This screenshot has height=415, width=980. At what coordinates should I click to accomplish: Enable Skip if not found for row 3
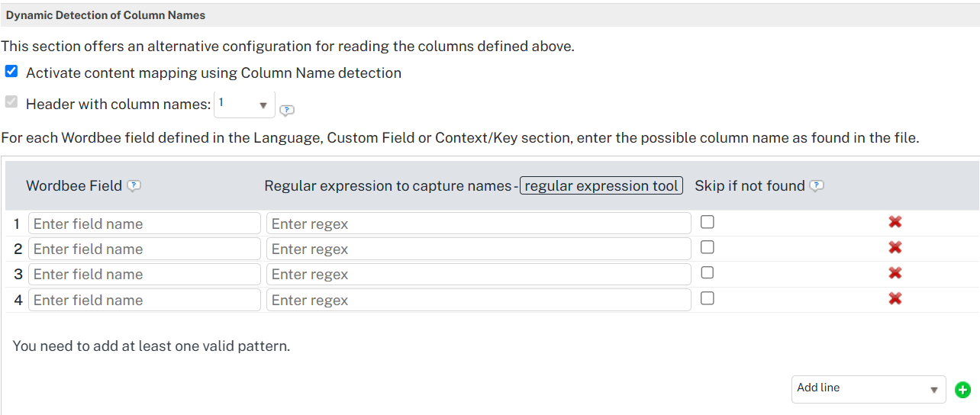[708, 272]
